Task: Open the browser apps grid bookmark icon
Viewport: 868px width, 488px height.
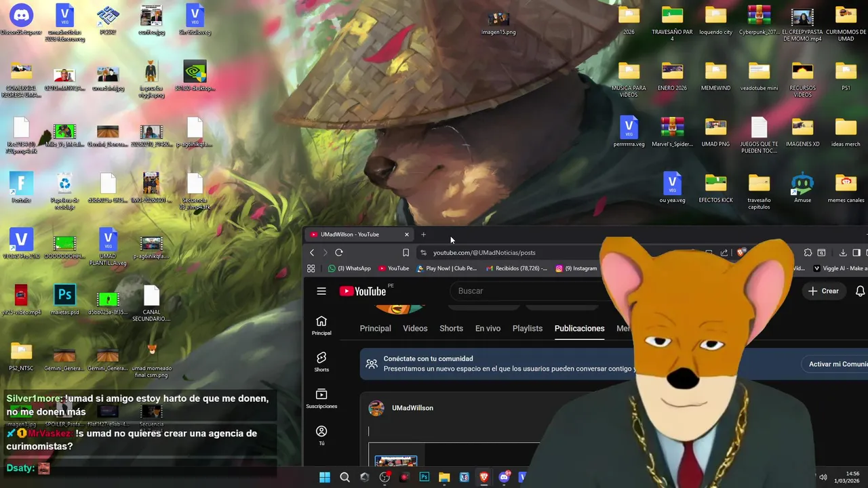Action: [311, 268]
